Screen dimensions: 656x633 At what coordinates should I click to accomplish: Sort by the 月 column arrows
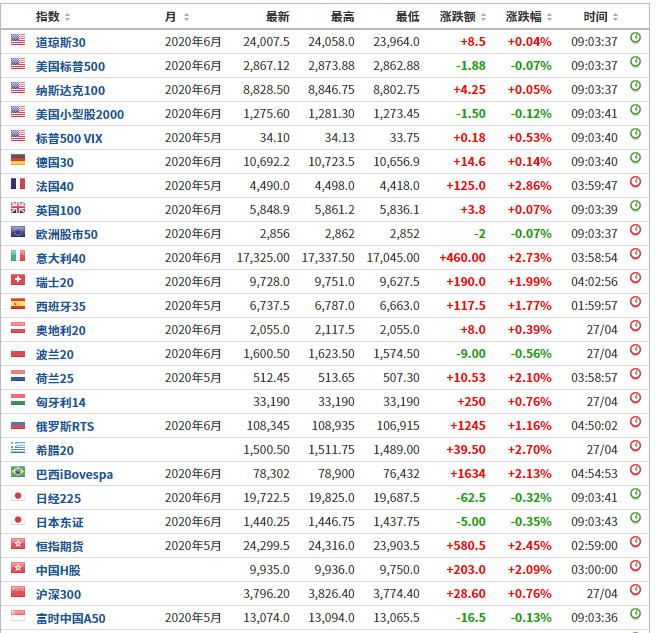tap(186, 17)
